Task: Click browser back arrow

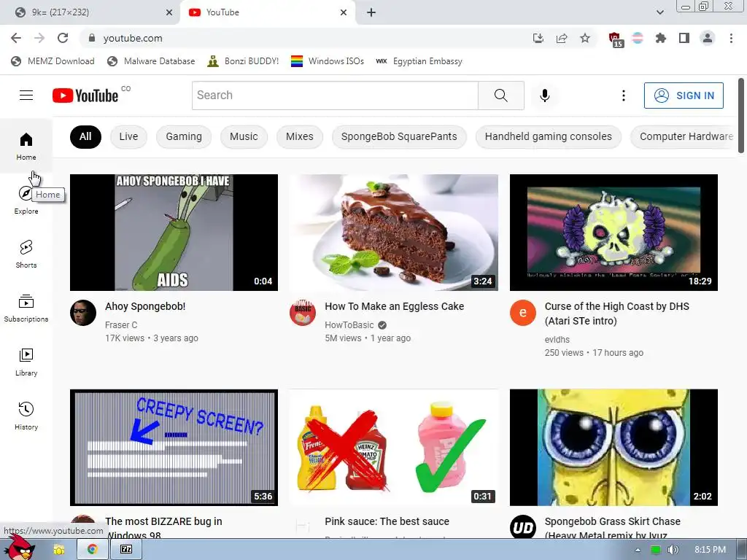Action: 16,38
